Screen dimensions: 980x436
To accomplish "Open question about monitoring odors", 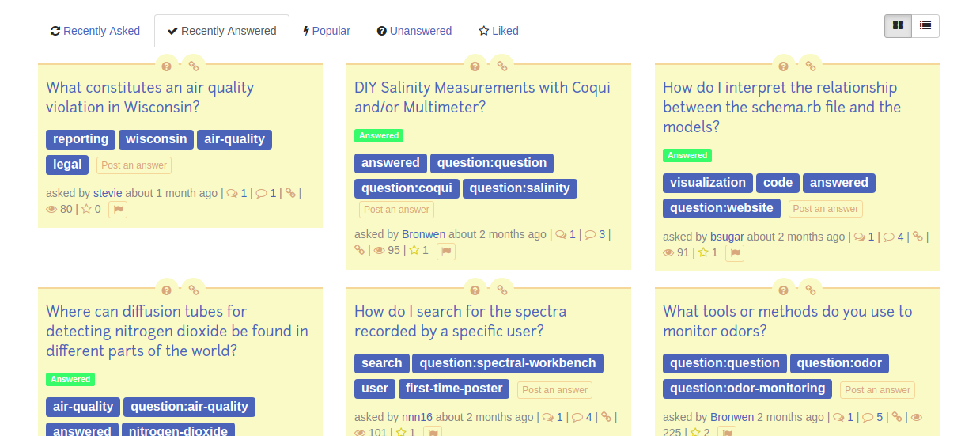I will [x=788, y=321].
